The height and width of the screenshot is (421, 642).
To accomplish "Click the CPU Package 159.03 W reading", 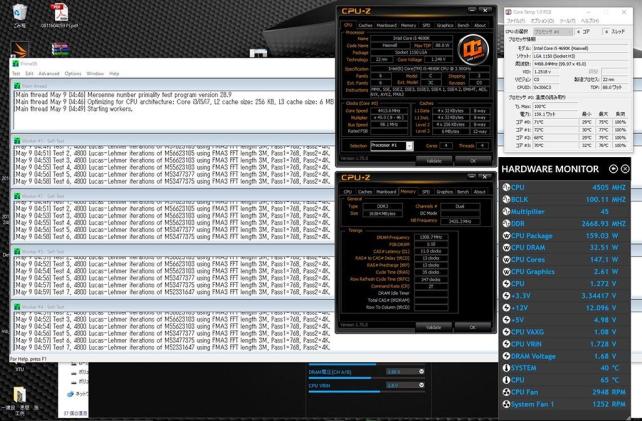I will point(601,235).
